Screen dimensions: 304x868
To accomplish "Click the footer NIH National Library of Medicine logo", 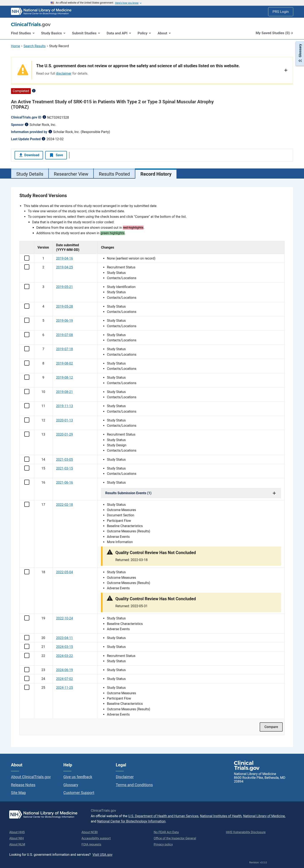I will pyautogui.click(x=43, y=814).
